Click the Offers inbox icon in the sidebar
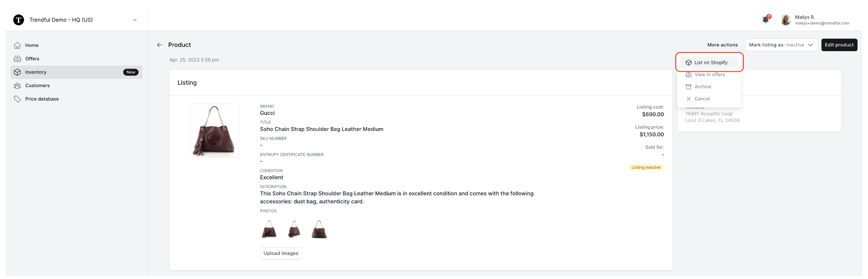This screenshot has width=868, height=279. coord(17,59)
